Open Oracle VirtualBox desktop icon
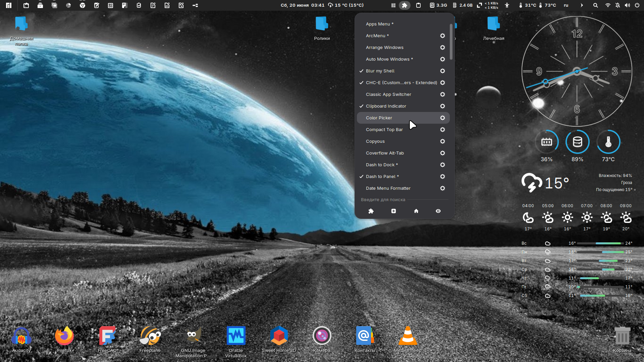Screen dimensions: 644x362 click(x=236, y=342)
